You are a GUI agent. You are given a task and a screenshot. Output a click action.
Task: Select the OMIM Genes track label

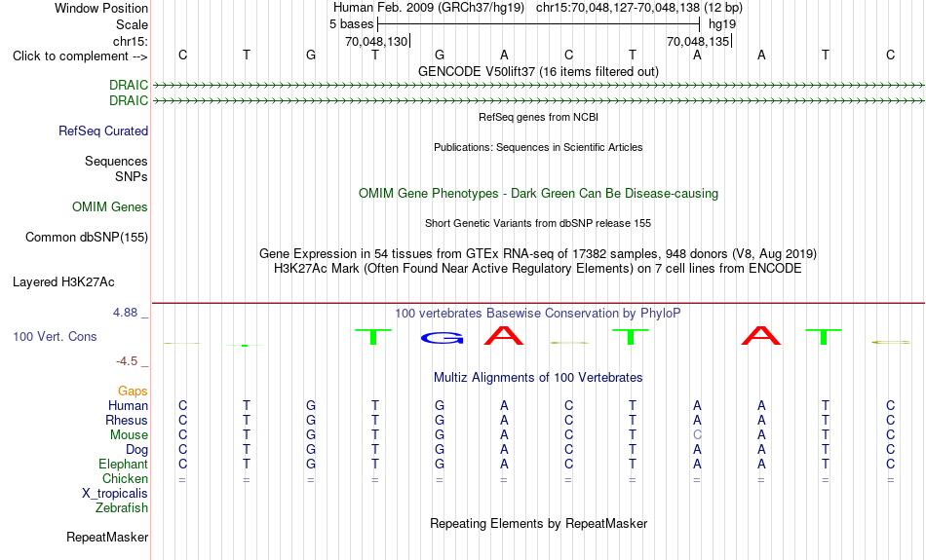tap(110, 207)
